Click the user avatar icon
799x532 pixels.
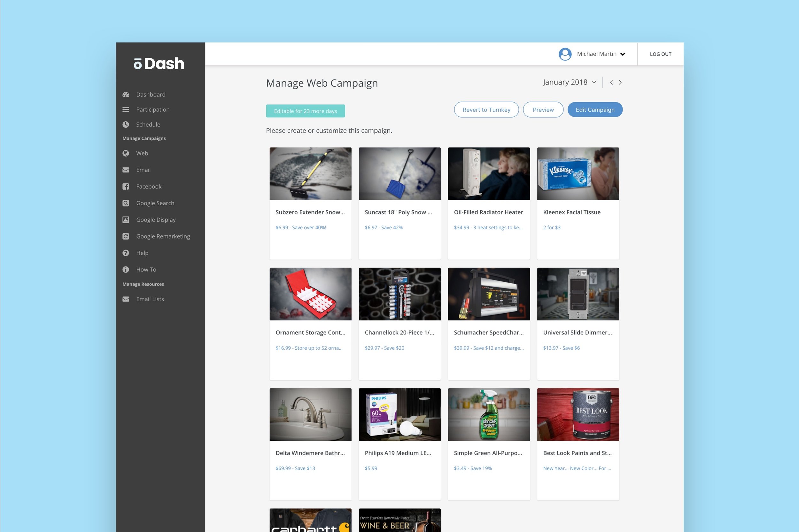(x=565, y=54)
